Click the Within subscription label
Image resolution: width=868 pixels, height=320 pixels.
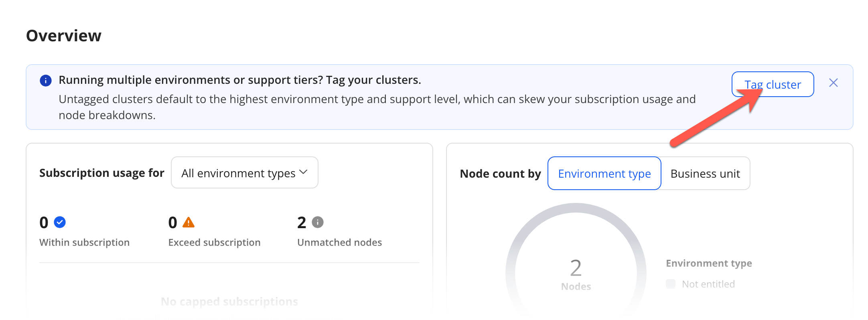point(84,242)
